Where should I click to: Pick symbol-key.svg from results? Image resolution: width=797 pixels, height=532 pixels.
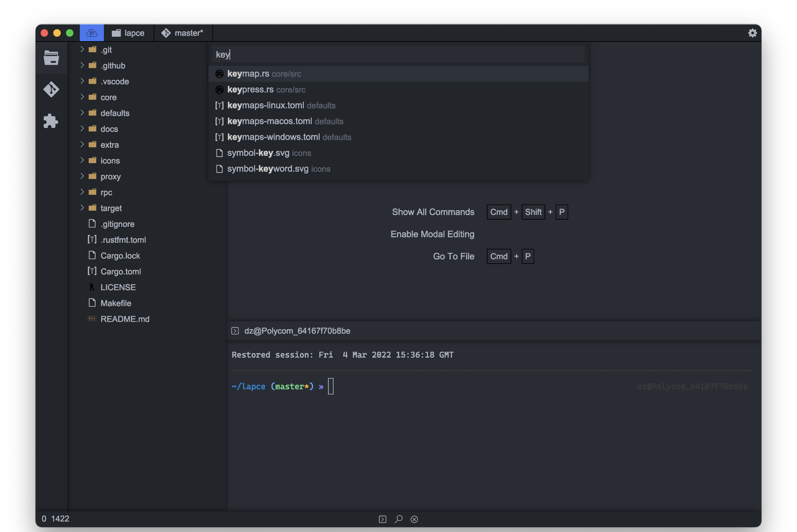pyautogui.click(x=398, y=153)
